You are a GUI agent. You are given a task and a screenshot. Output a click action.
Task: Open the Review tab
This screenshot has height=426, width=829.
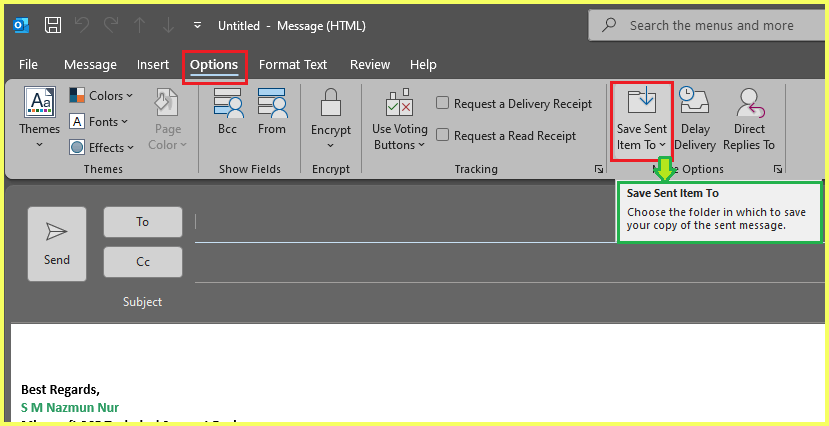coord(370,64)
